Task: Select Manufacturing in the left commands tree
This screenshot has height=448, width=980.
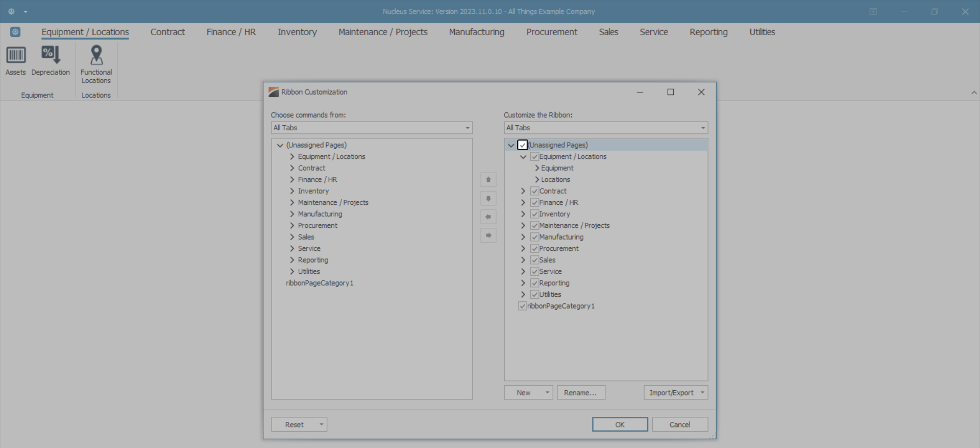Action: click(320, 214)
